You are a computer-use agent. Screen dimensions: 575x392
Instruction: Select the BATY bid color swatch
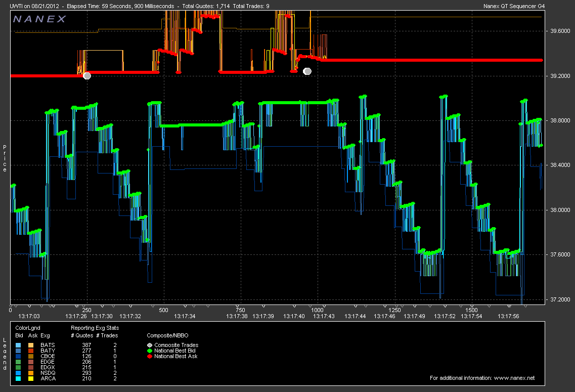click(18, 351)
